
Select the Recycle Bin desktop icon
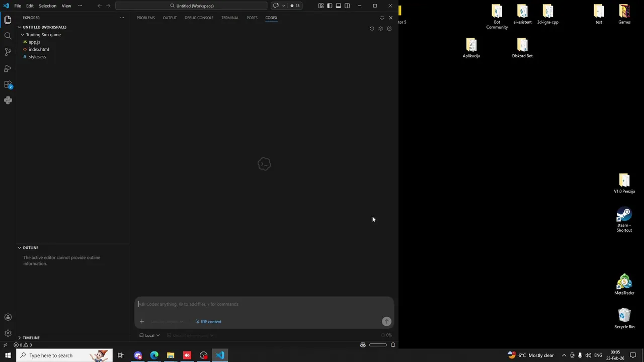(624, 319)
